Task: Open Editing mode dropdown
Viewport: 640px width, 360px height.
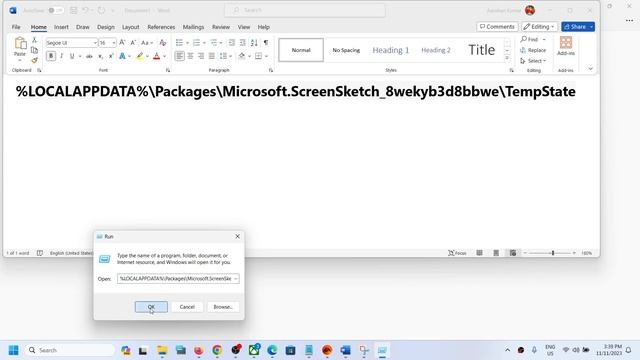Action: (x=539, y=27)
